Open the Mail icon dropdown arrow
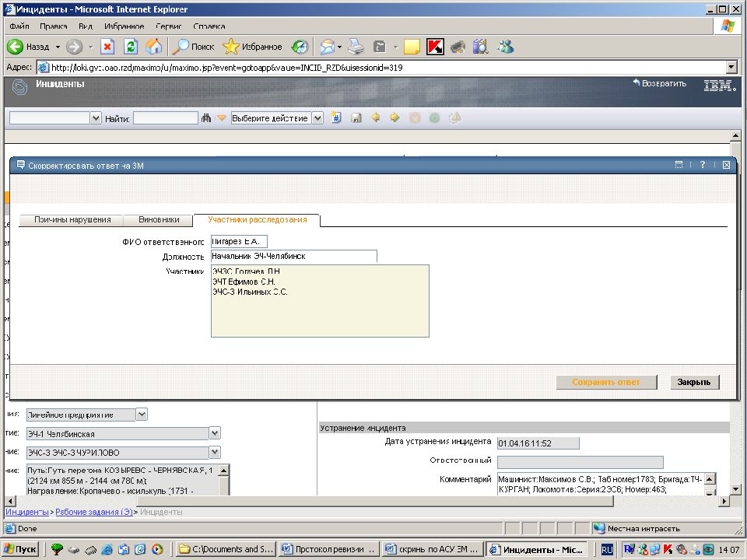 [339, 47]
